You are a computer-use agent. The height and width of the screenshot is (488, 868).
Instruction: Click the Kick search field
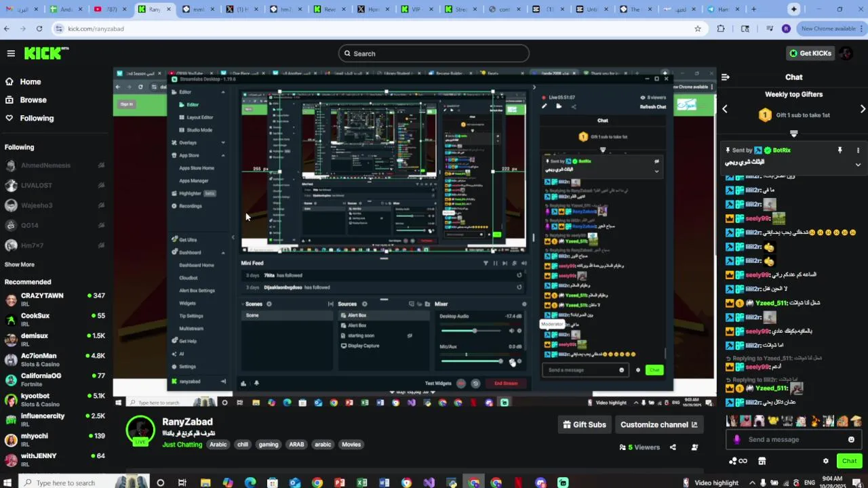pos(434,54)
